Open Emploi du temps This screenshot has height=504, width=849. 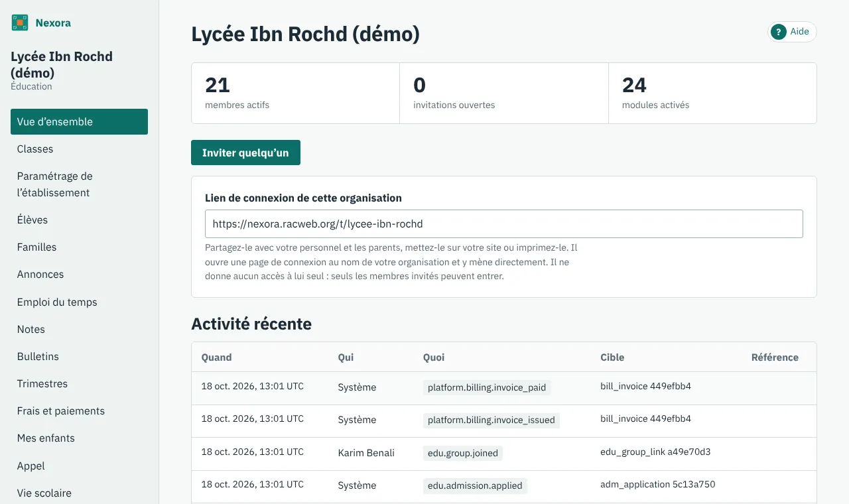click(79, 302)
